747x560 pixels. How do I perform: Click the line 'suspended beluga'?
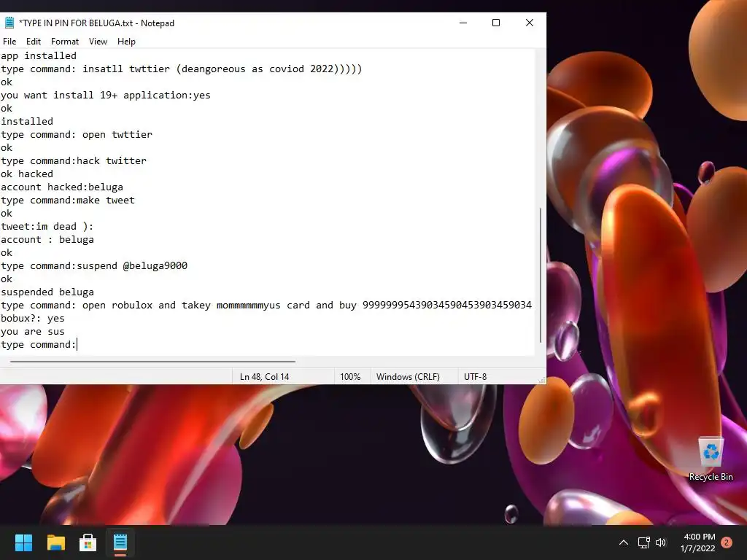[47, 292]
